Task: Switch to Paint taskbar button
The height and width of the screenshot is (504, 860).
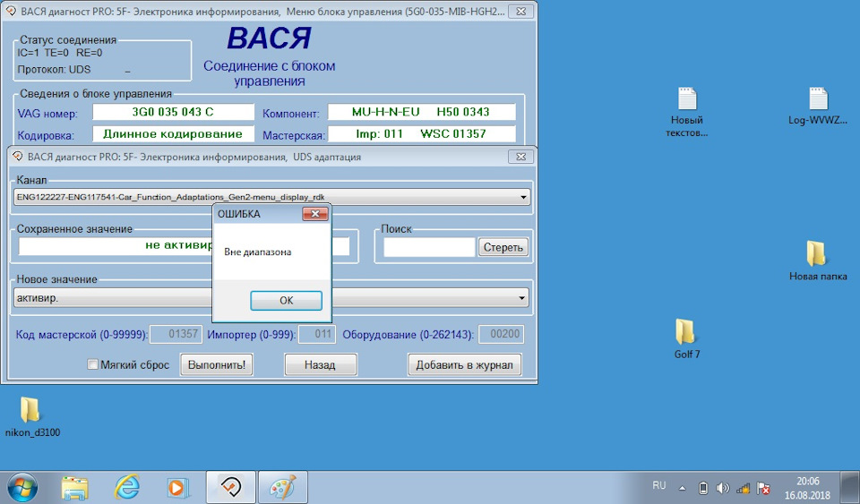Action: (x=283, y=487)
